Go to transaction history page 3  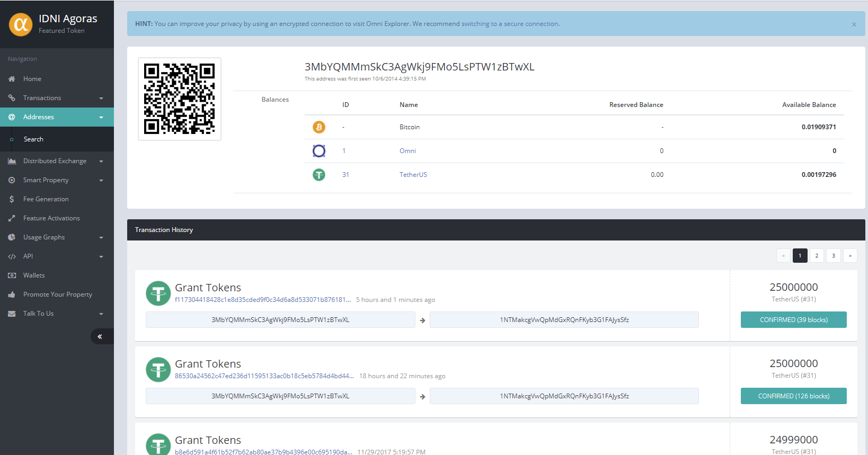coord(834,256)
